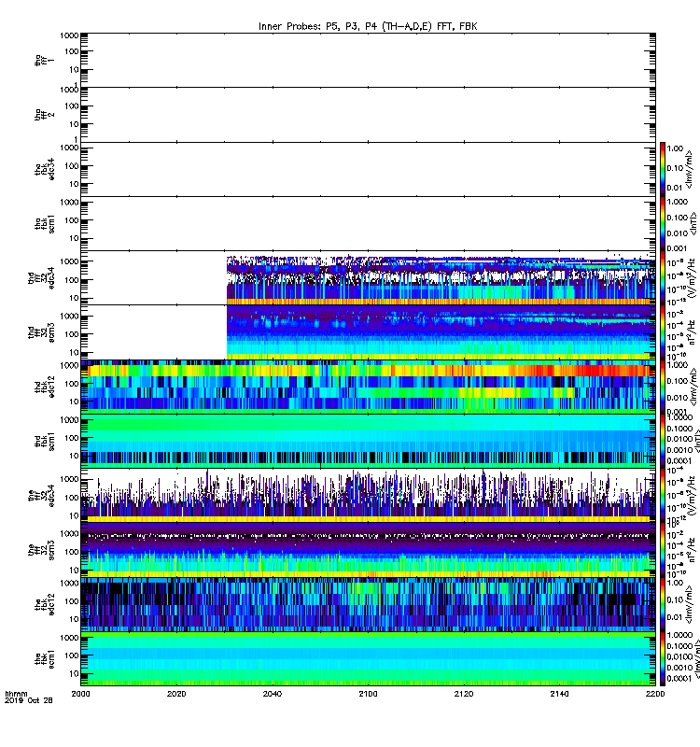Click the 'hhmm' axis units label

pos(16,694)
